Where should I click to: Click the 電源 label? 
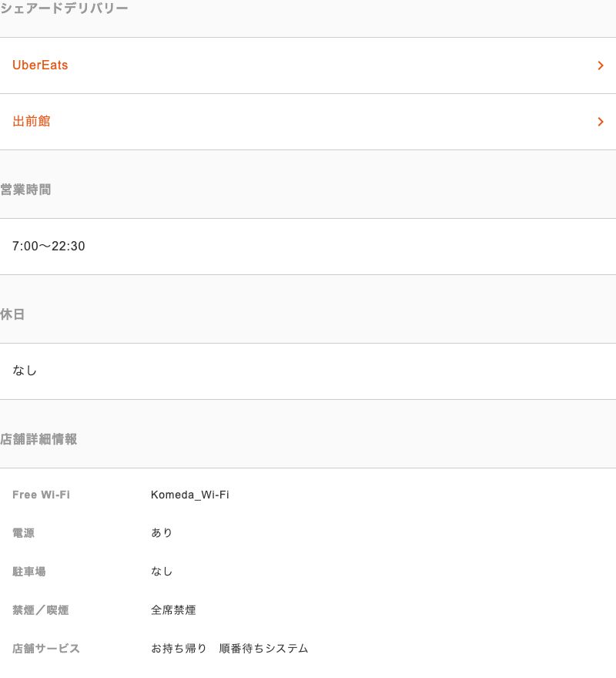pyautogui.click(x=23, y=533)
